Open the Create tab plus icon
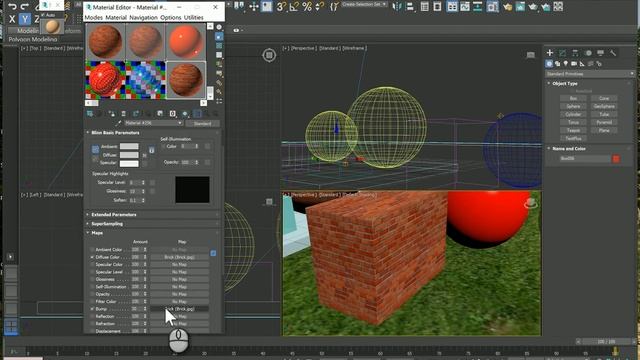Viewport: 640px width, 360px height. 550,53
